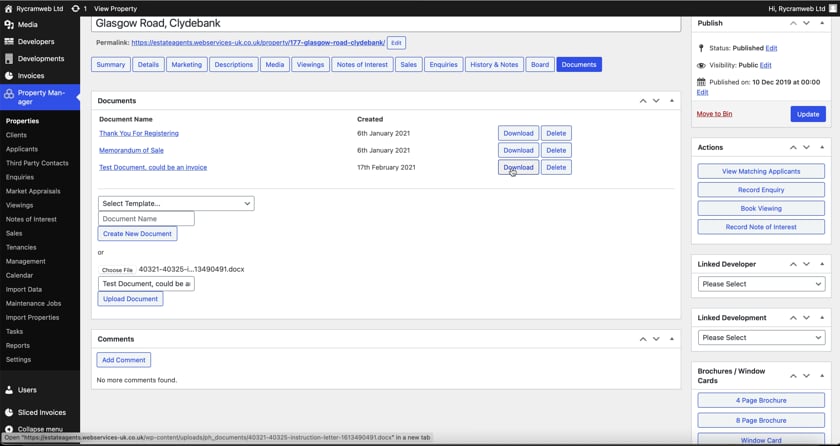Screen dimensions: 840x446
Task: Click the calendar icon beside Published on
Action: [701, 82]
